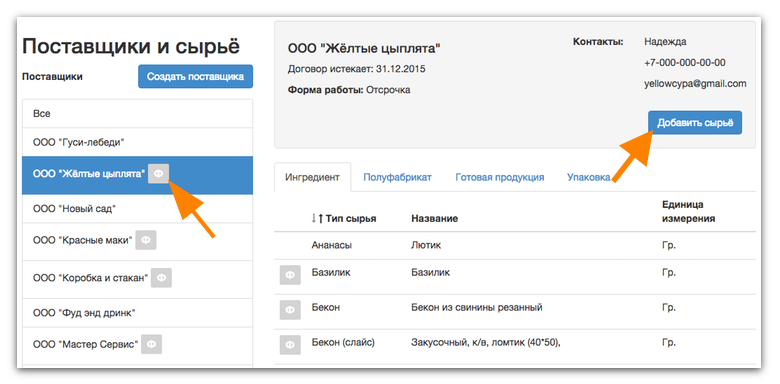The image size is (780, 384).
Task: Click Ф badge beside Коробка и стакан
Action: 161,278
